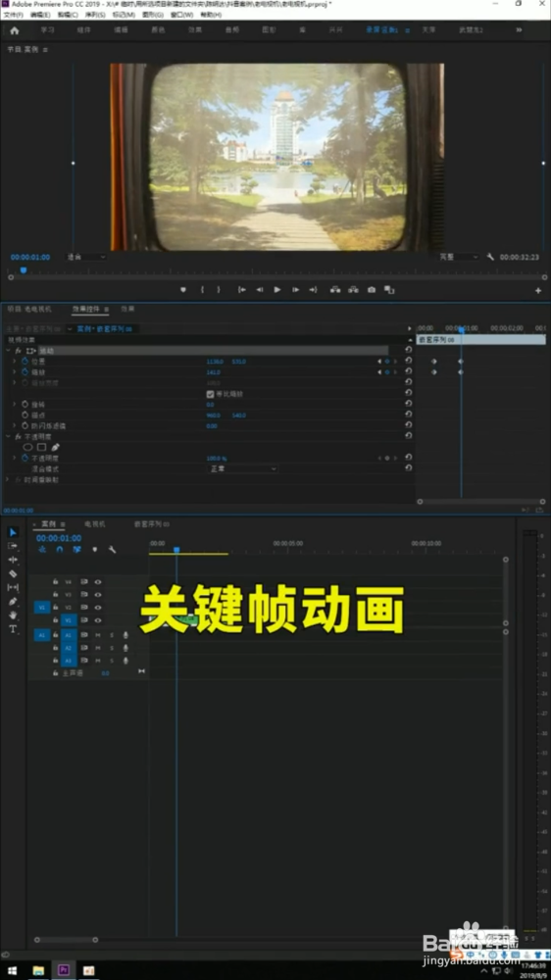Toggle the uniform scale checkbox
The image size is (551, 980).
(x=210, y=394)
